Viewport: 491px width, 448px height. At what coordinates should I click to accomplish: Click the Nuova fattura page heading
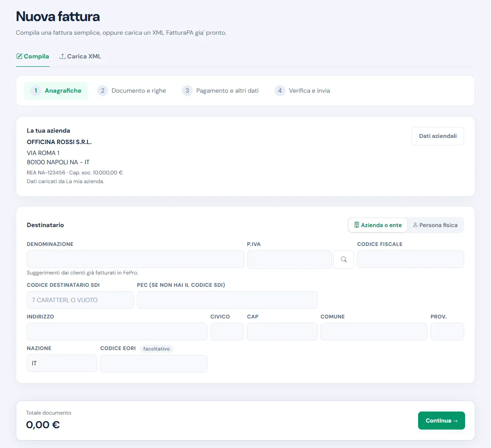click(x=58, y=17)
